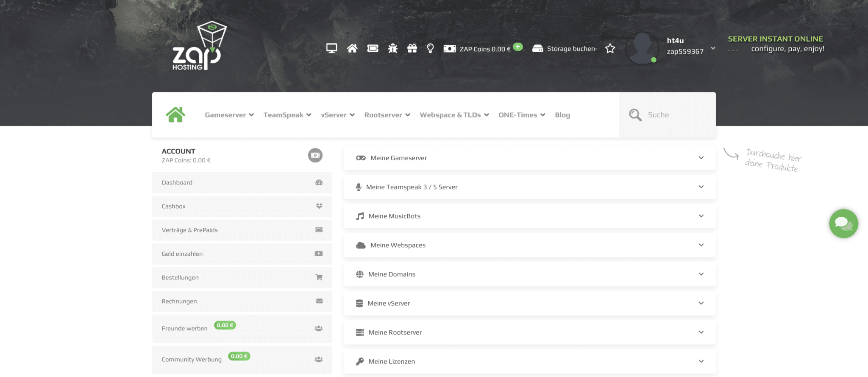Click the Cashbox icon
This screenshot has height=377, width=868.
[319, 206]
